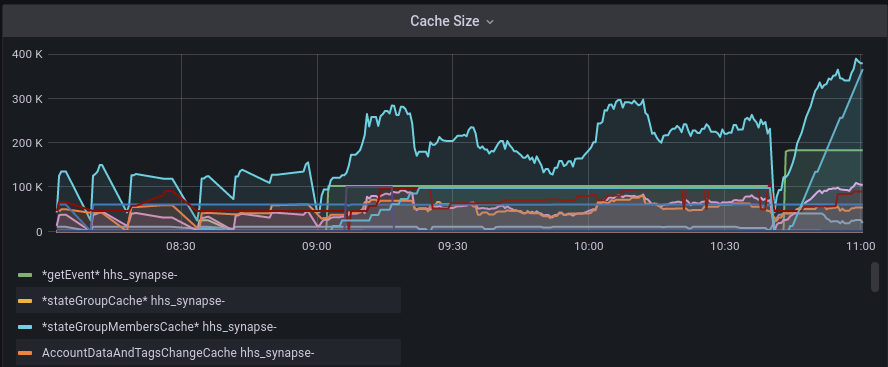Click the orange swatch for AccountDataAndTagsChangeCache

tap(25, 353)
